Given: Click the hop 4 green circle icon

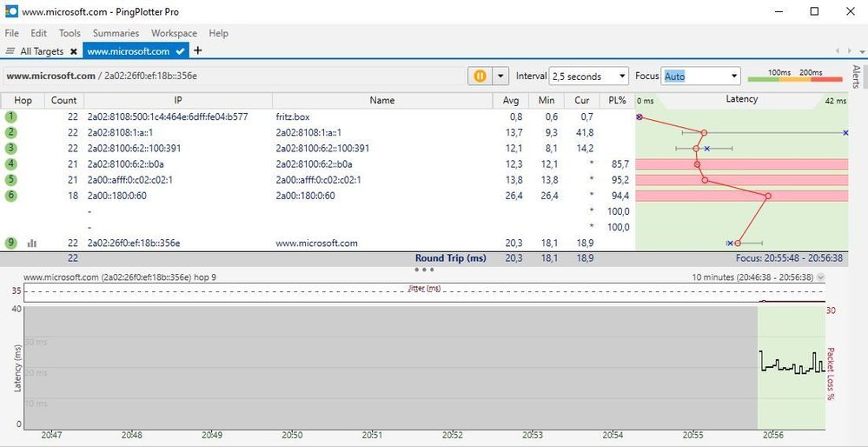Looking at the screenshot, I should tap(10, 164).
